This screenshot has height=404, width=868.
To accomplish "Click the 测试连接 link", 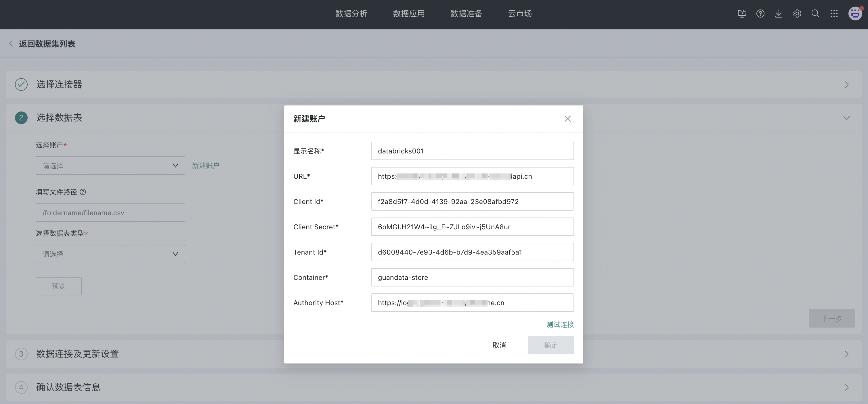I will click(x=560, y=324).
